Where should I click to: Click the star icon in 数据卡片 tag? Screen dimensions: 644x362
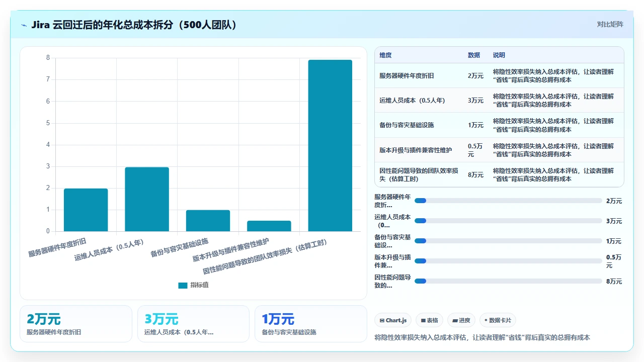[486, 320]
